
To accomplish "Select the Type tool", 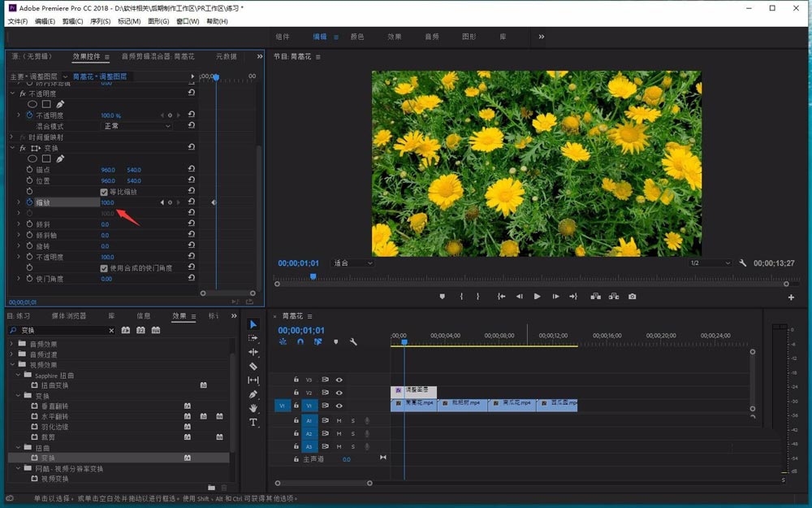I will 253,423.
